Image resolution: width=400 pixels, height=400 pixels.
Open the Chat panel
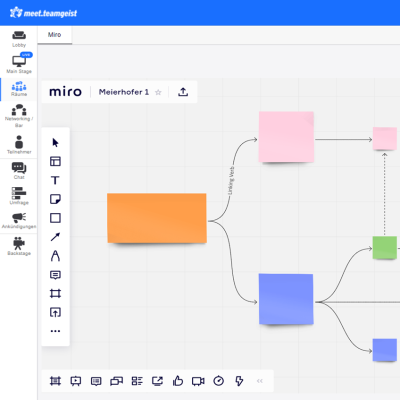[19, 170]
